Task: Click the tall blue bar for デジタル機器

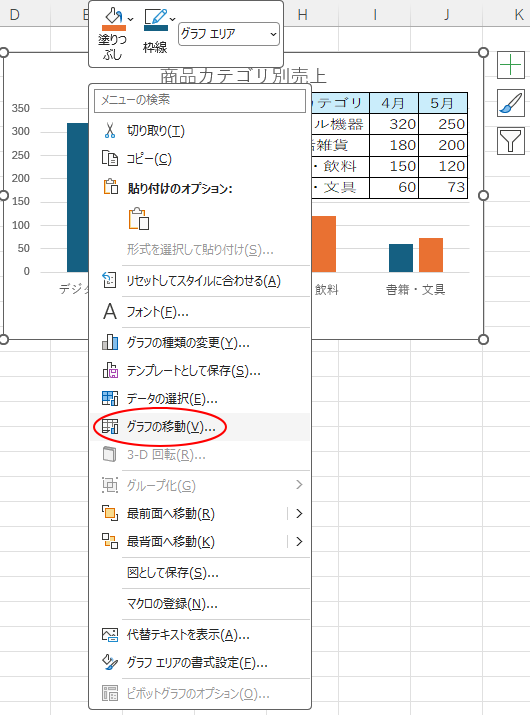Action: [x=78, y=197]
